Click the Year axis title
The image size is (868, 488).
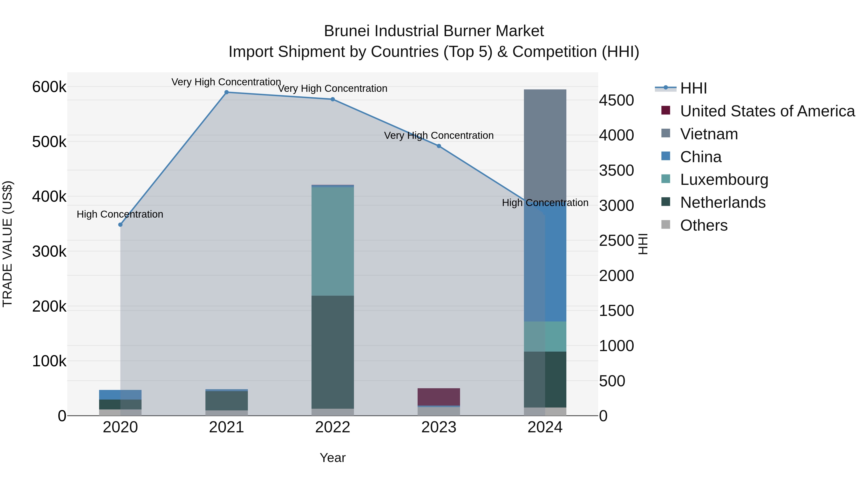(x=332, y=458)
